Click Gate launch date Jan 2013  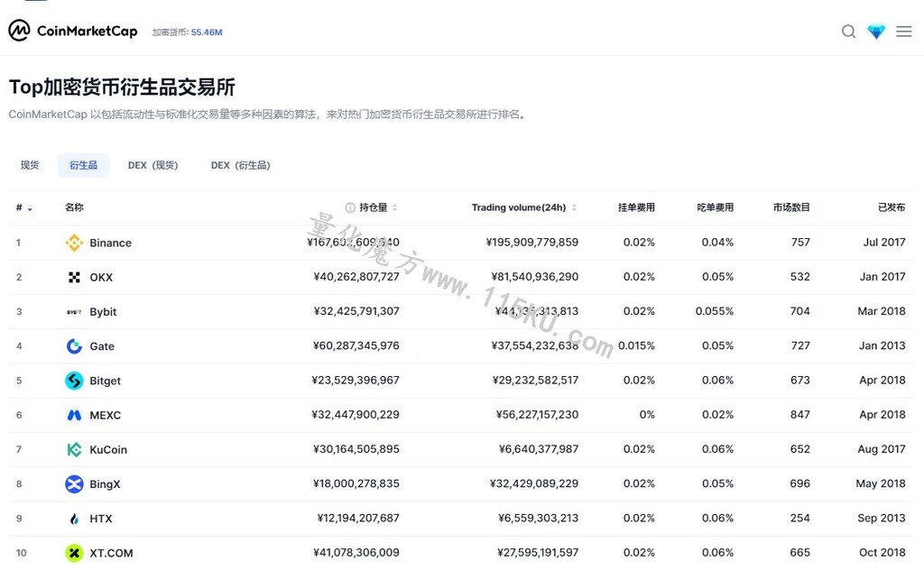pyautogui.click(x=882, y=345)
